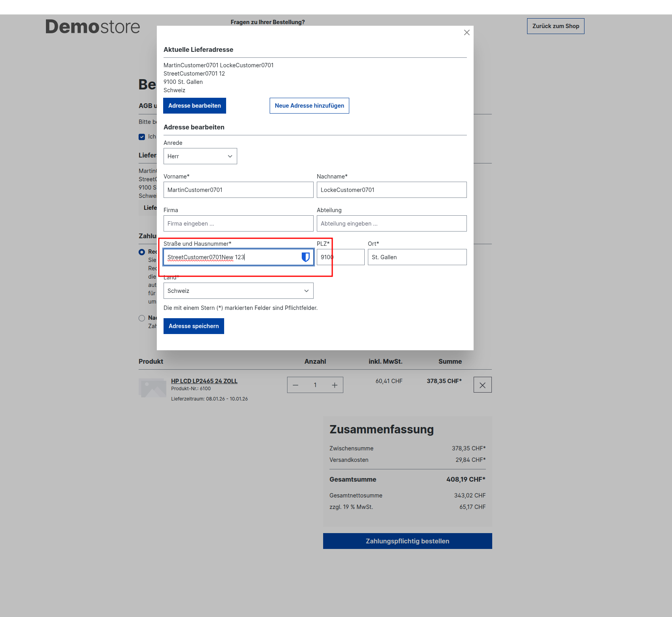Click the product image placeholder thumbnail
Screen dimensions: 672x617
[x=152, y=388]
